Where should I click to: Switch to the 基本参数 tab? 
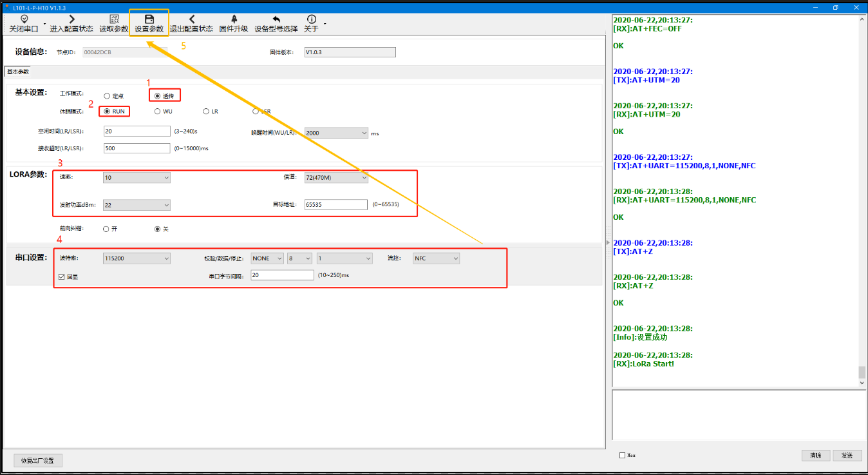(18, 72)
